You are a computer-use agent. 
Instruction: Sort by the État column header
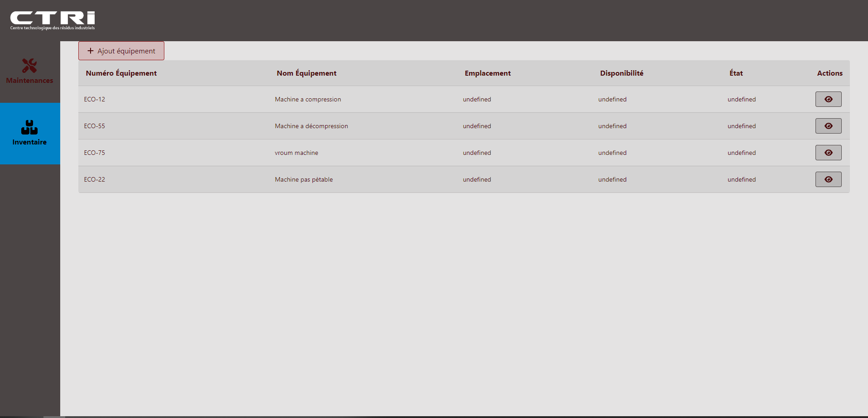tap(735, 73)
